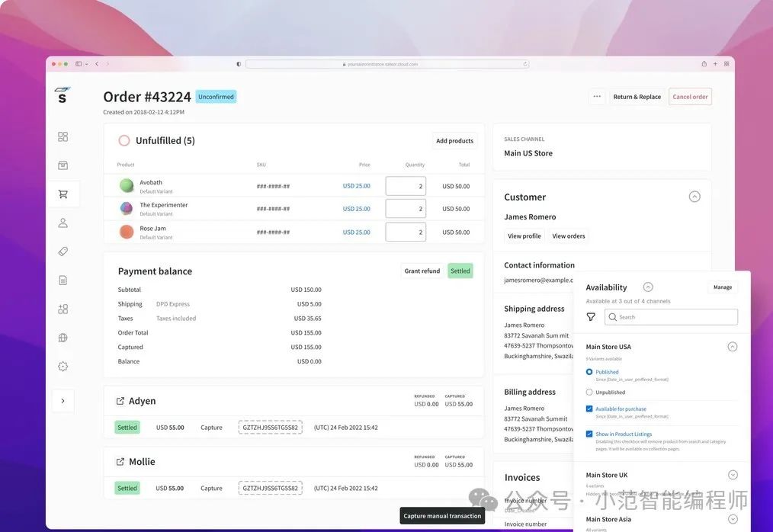Click the Cancel order button
This screenshot has width=773, height=532.
690,97
